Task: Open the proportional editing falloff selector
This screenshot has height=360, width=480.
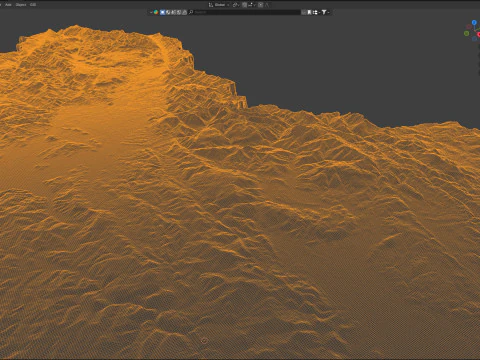Action: pos(267,5)
